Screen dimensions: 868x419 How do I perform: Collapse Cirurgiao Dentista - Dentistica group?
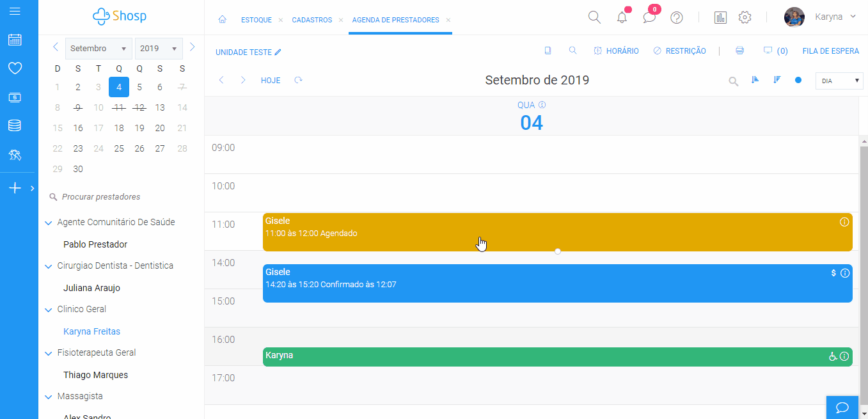coord(48,266)
